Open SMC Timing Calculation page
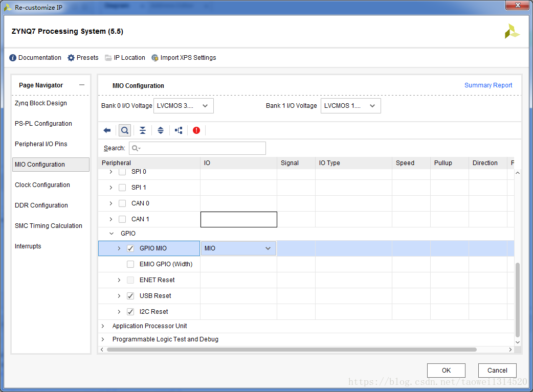533x392 pixels. (x=49, y=226)
